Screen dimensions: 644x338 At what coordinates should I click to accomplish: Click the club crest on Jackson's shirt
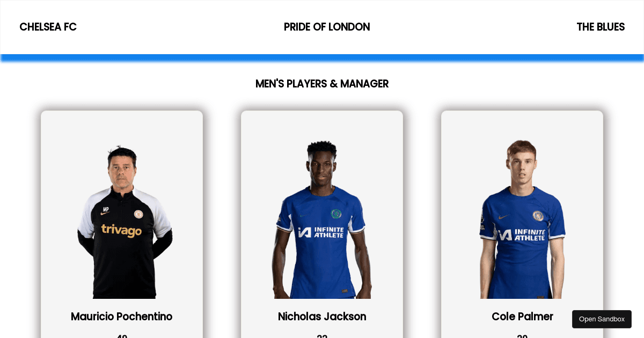pyautogui.click(x=336, y=214)
